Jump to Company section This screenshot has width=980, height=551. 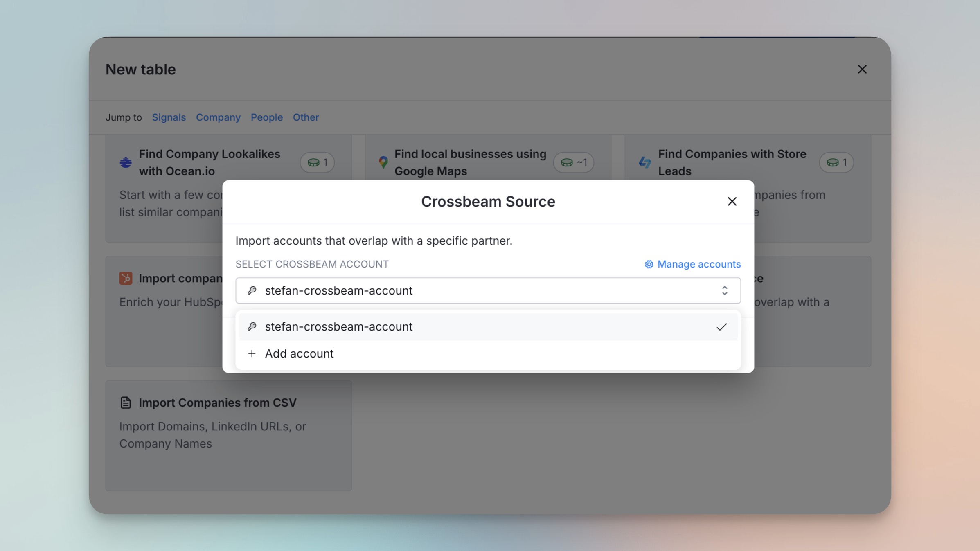[218, 117]
